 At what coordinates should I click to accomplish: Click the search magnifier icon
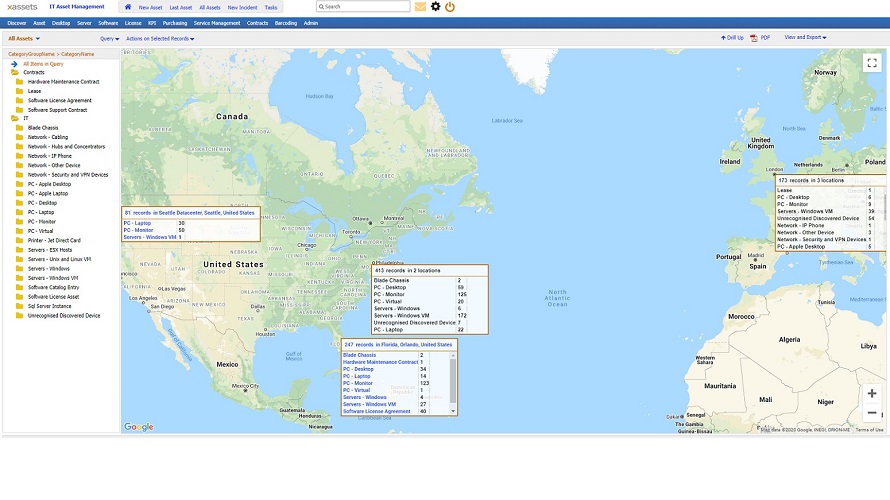tap(321, 7)
